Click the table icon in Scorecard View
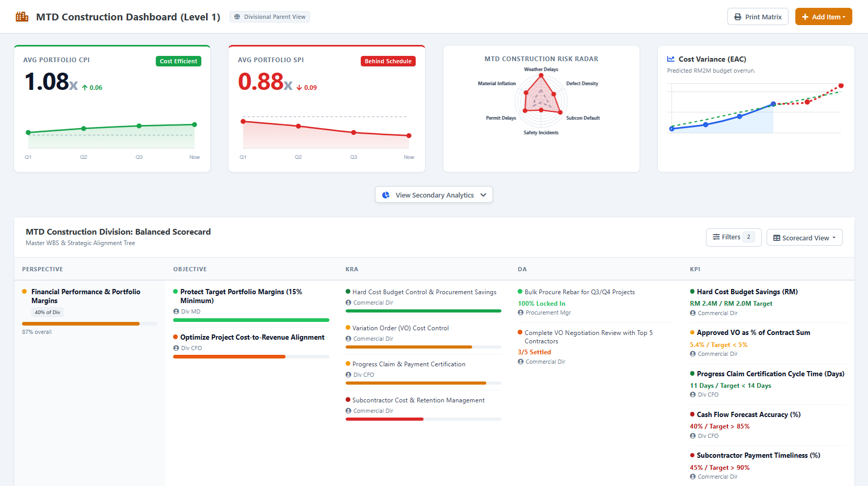 [777, 238]
